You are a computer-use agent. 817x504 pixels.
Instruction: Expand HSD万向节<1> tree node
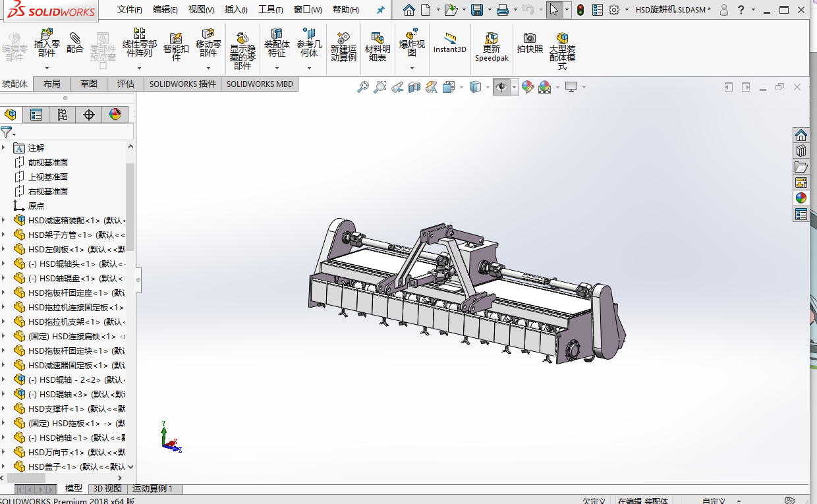(3, 452)
